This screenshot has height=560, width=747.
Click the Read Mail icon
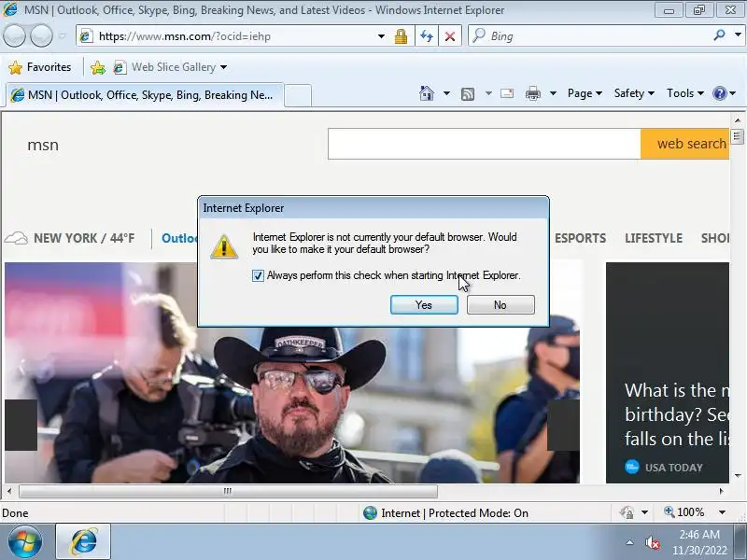[x=507, y=93]
